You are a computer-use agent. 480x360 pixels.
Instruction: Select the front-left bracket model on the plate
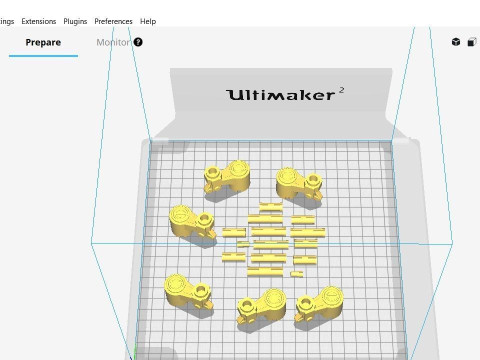coord(188,292)
